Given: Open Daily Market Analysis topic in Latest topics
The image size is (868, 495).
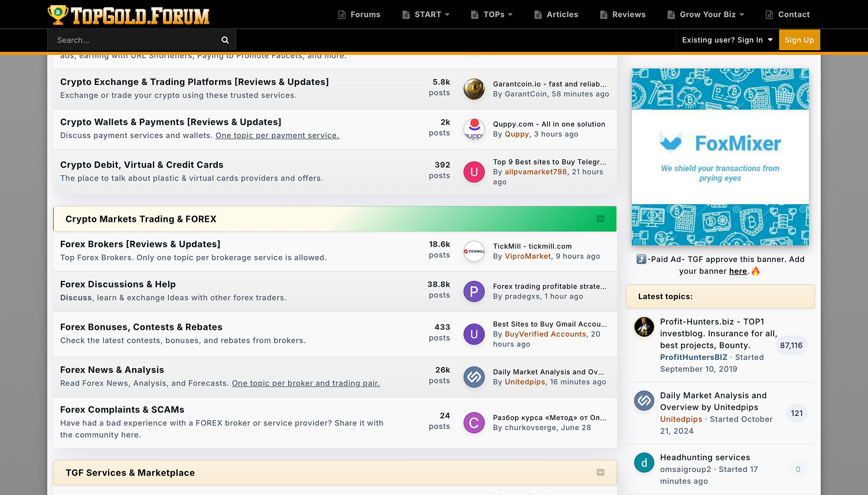Looking at the screenshot, I should [713, 401].
